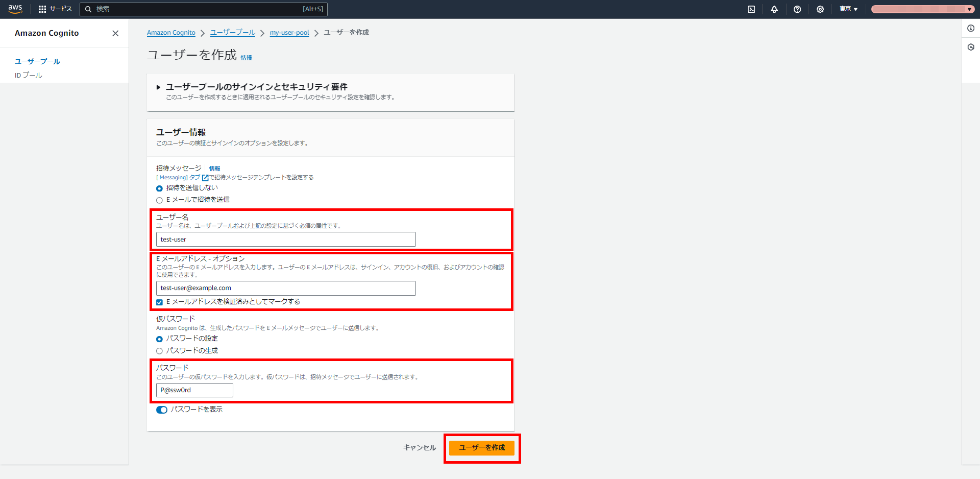Turn off the パスワードを表示 toggle
980x479 pixels.
click(162, 410)
